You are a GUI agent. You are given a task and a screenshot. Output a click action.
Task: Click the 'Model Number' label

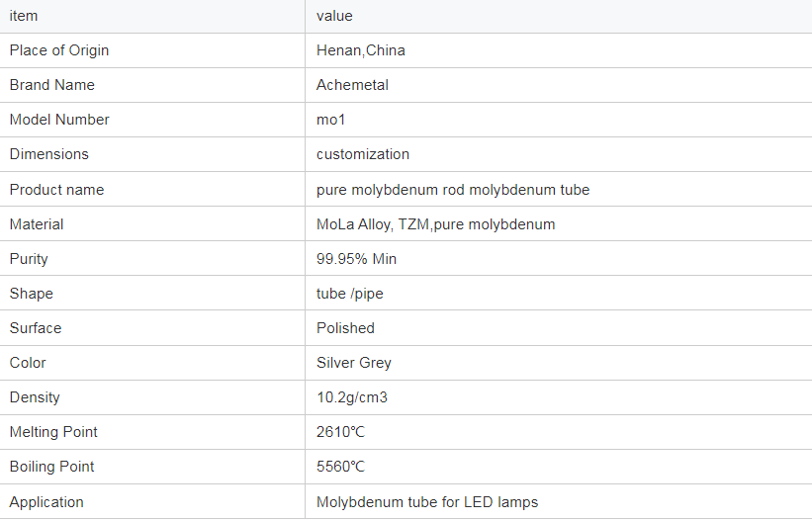(59, 120)
